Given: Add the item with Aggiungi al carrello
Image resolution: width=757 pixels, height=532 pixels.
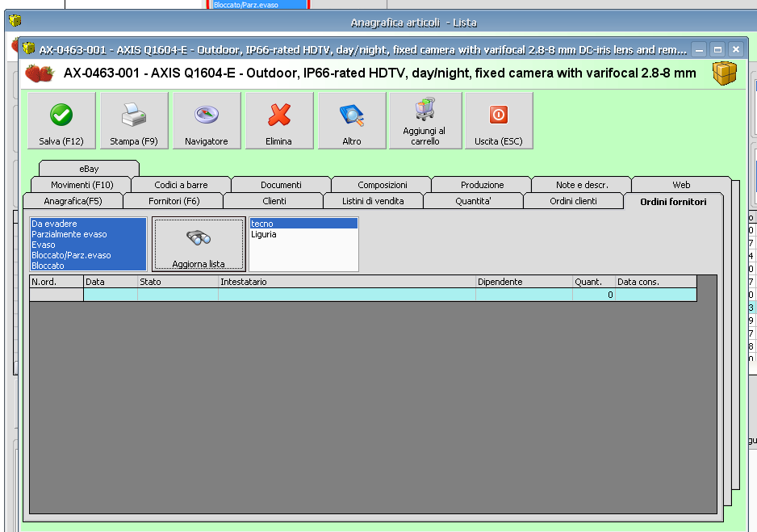Looking at the screenshot, I should coord(425,121).
